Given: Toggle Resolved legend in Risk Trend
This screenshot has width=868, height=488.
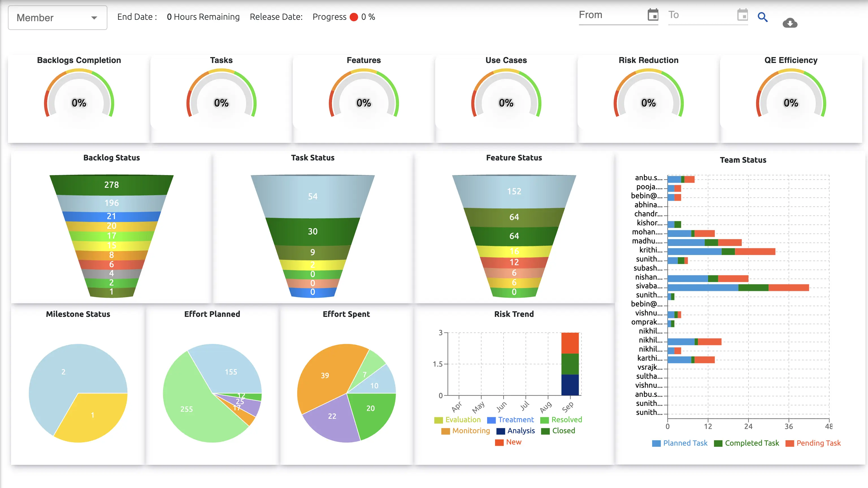Looking at the screenshot, I should (561, 420).
